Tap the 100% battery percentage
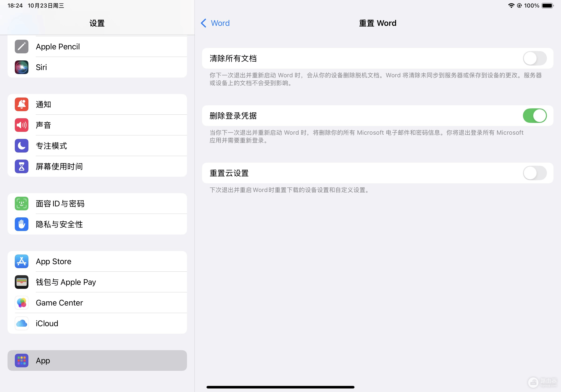The image size is (561, 392). click(532, 5)
